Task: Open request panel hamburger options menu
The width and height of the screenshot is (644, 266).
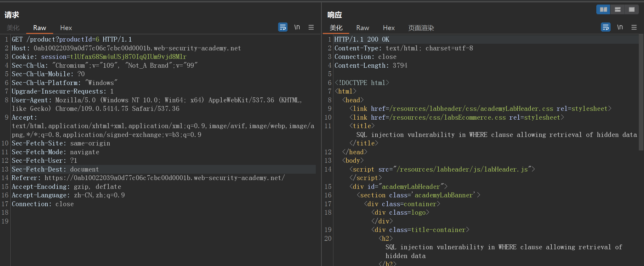Action: [311, 27]
